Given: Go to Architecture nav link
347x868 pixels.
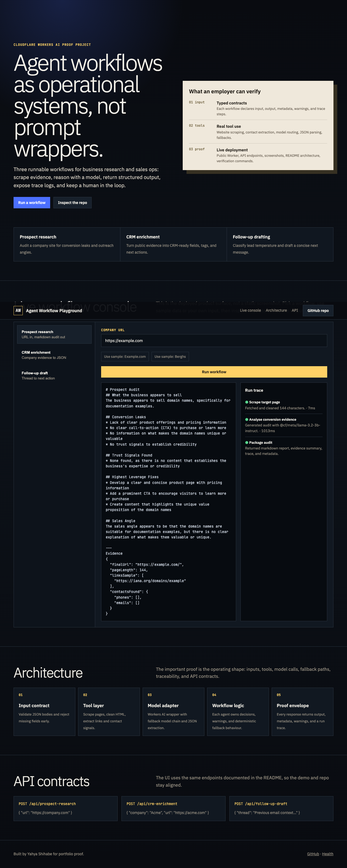Looking at the screenshot, I should coord(276,310).
